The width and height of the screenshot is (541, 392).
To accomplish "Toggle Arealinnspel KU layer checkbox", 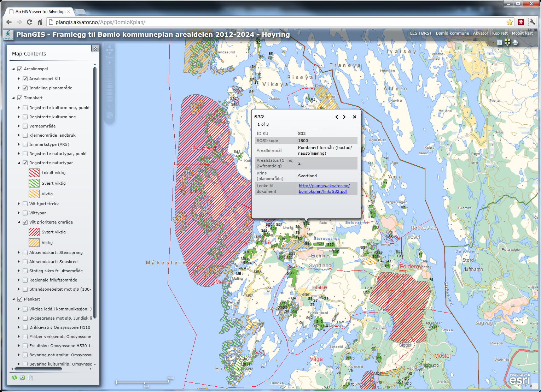I will click(25, 79).
